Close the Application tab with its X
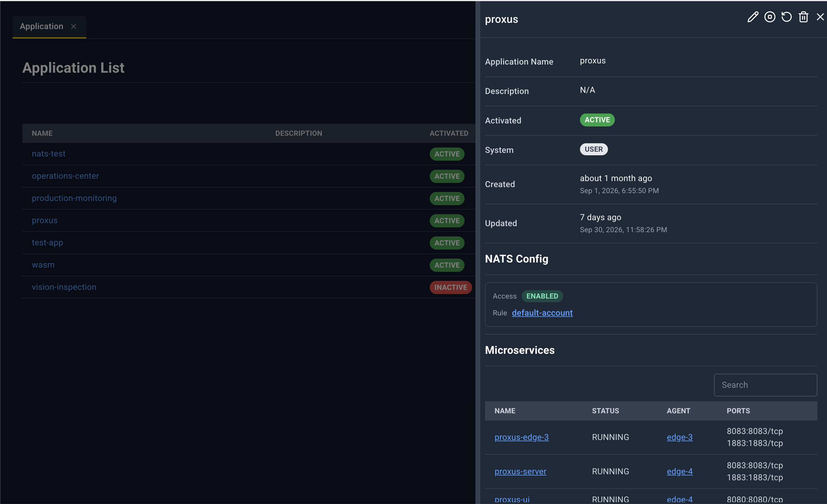The height and width of the screenshot is (504, 827). click(74, 26)
